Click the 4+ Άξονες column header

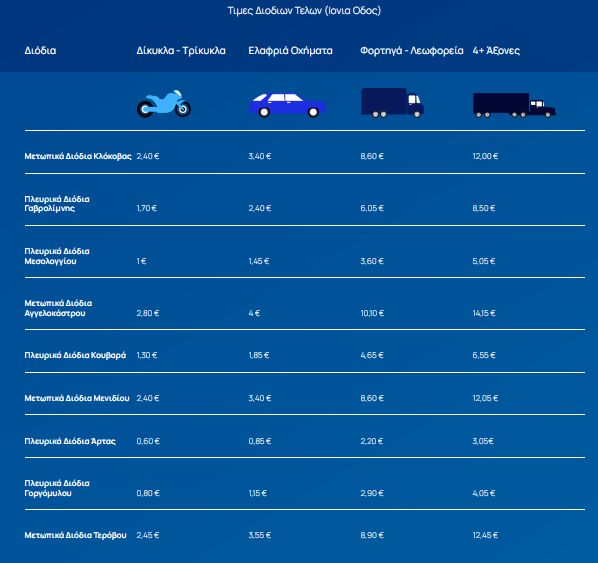point(496,50)
